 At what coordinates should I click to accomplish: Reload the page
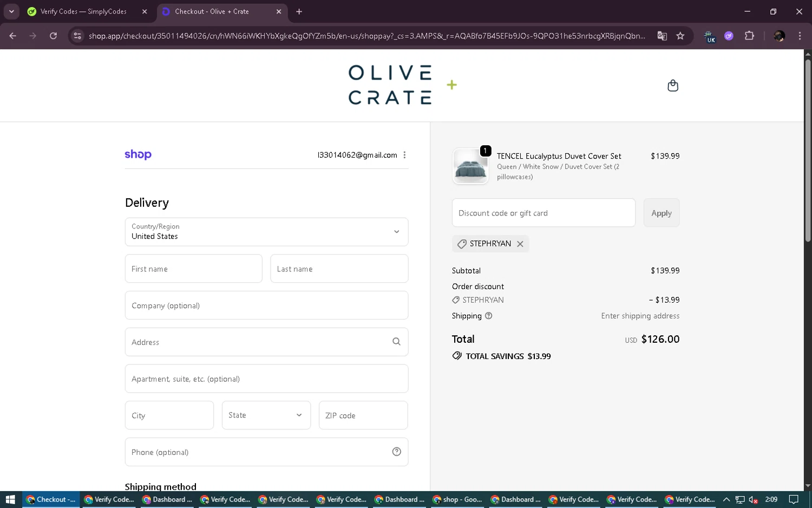pos(53,36)
